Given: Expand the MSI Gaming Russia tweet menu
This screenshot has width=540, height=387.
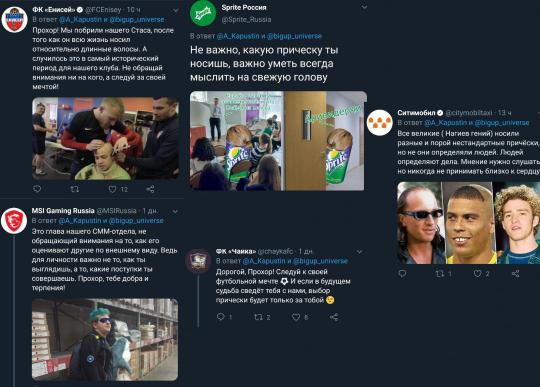Looking at the screenshot, I should point(175,211).
